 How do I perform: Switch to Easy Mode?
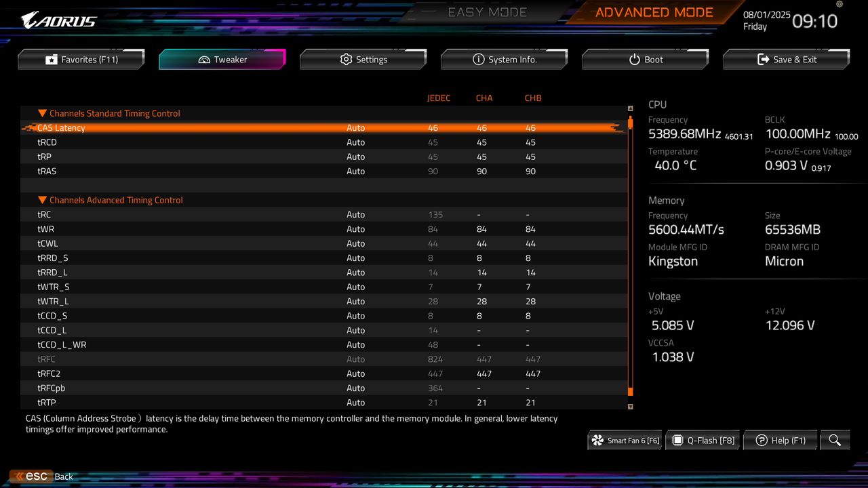coord(488,12)
